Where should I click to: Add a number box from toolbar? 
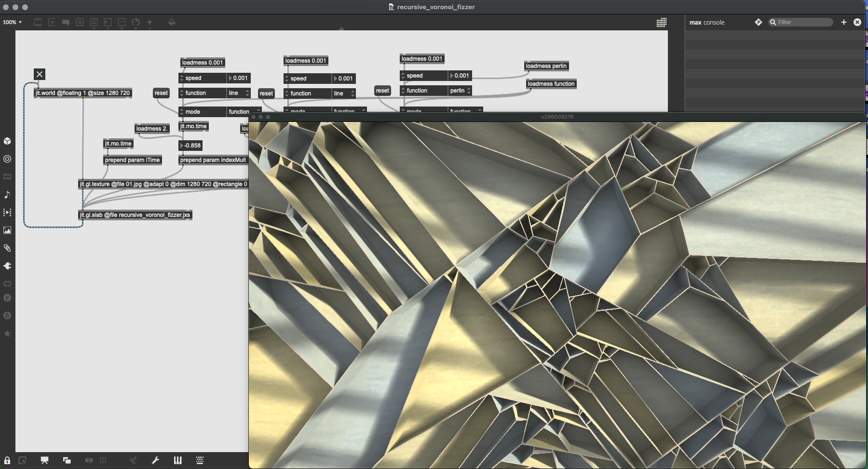click(108, 22)
